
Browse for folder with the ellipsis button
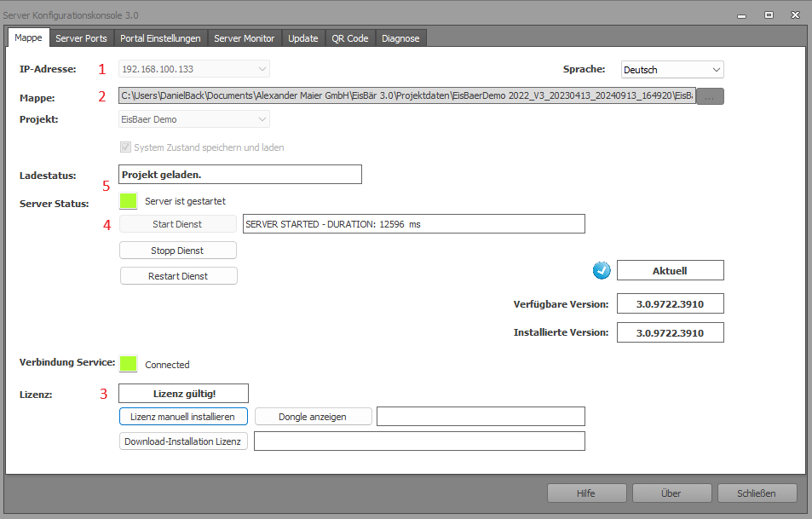pyautogui.click(x=710, y=96)
